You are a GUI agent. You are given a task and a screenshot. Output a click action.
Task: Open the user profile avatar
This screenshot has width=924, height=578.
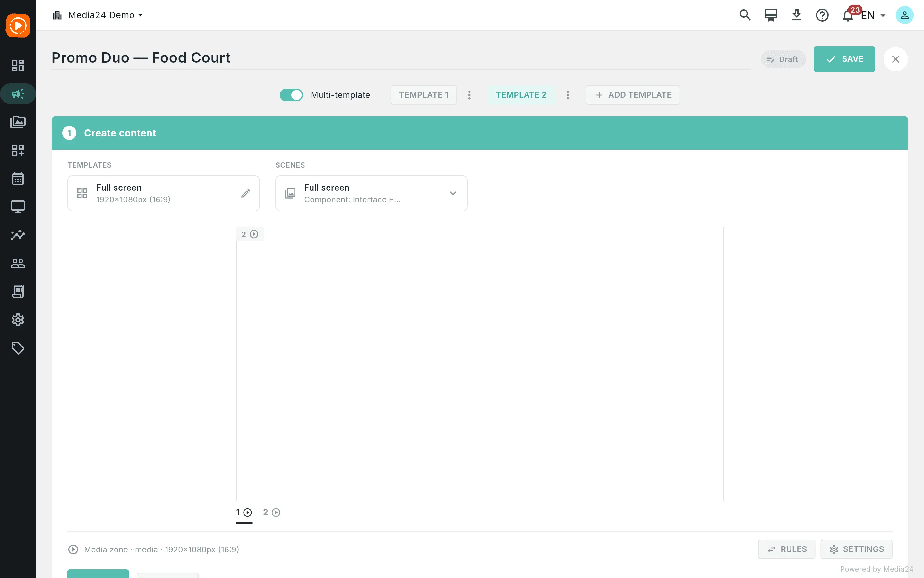coord(904,15)
